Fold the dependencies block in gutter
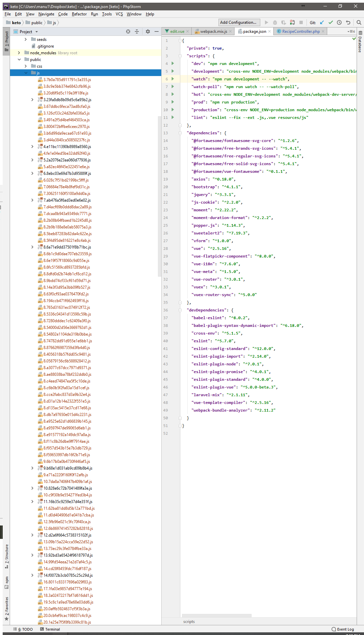This screenshot has width=364, height=635. tap(180, 133)
